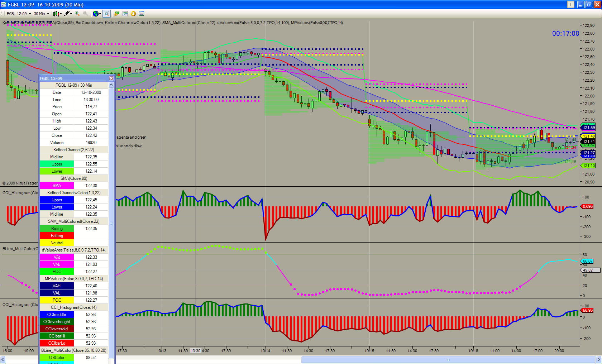Open the candlestick chart style tool
This screenshot has width=602, height=364.
pos(56,14)
